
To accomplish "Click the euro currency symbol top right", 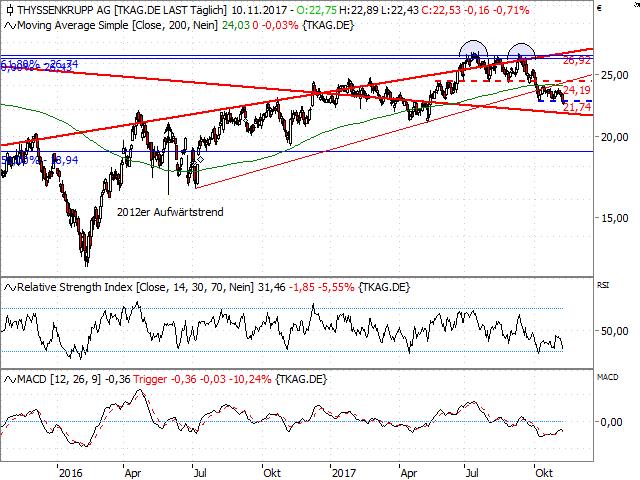I will click(x=599, y=8).
